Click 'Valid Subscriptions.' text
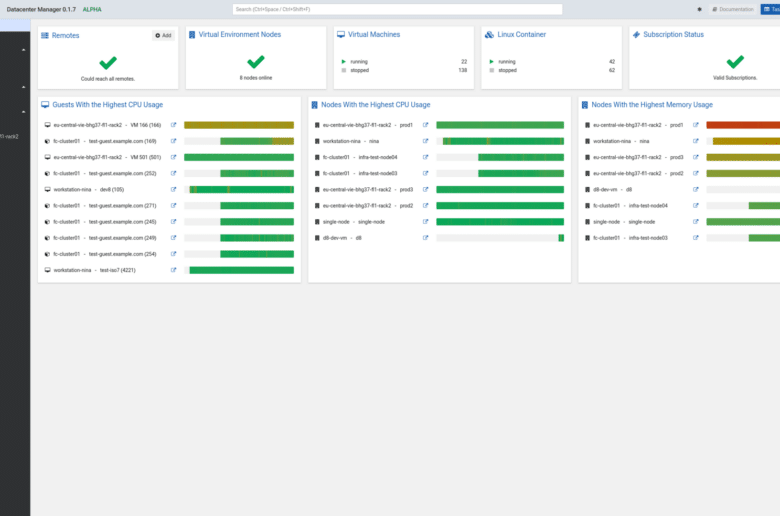The height and width of the screenshot is (516, 780). [735, 78]
